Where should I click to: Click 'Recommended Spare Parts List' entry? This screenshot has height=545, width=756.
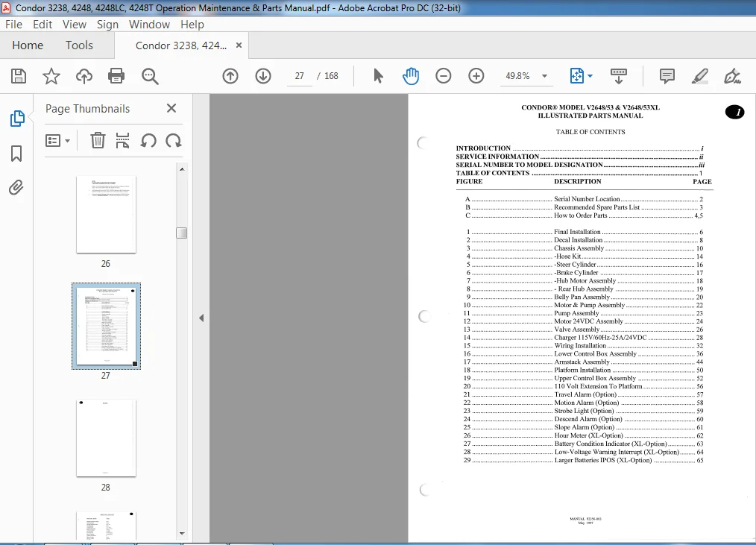click(596, 207)
